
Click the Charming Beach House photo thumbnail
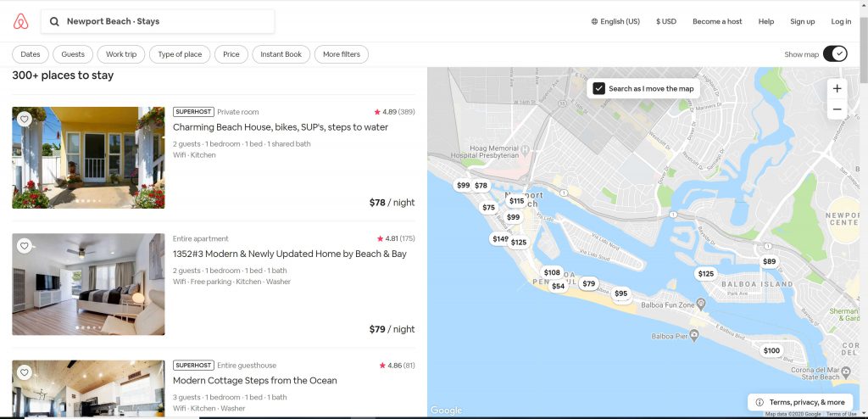(88, 158)
